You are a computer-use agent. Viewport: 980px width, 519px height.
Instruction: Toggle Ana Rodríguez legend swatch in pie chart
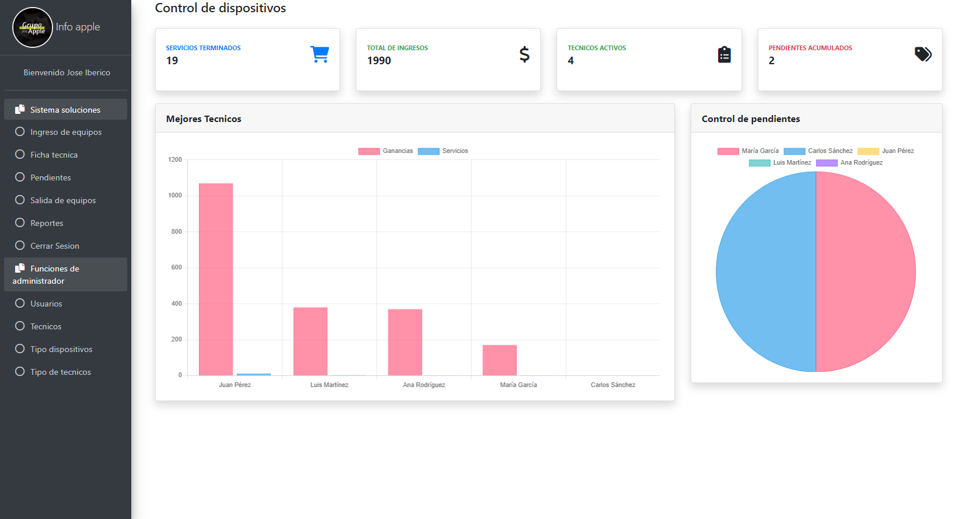[x=827, y=163]
